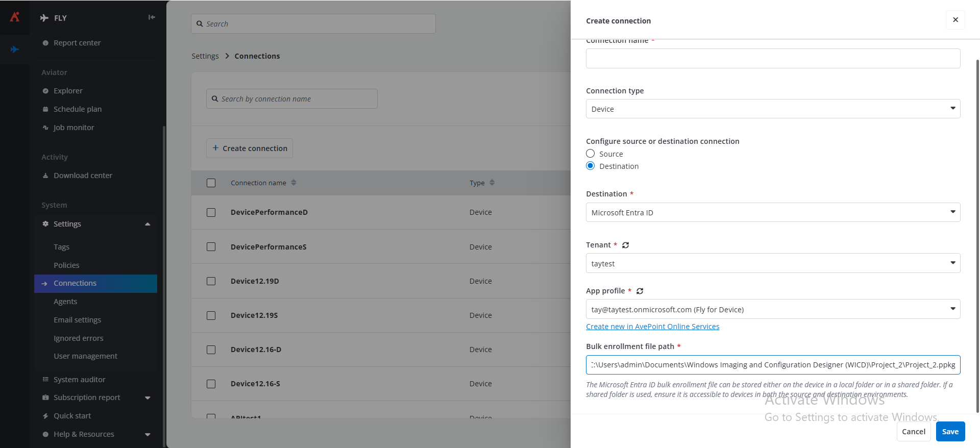Click the Download center icon

coord(45,176)
